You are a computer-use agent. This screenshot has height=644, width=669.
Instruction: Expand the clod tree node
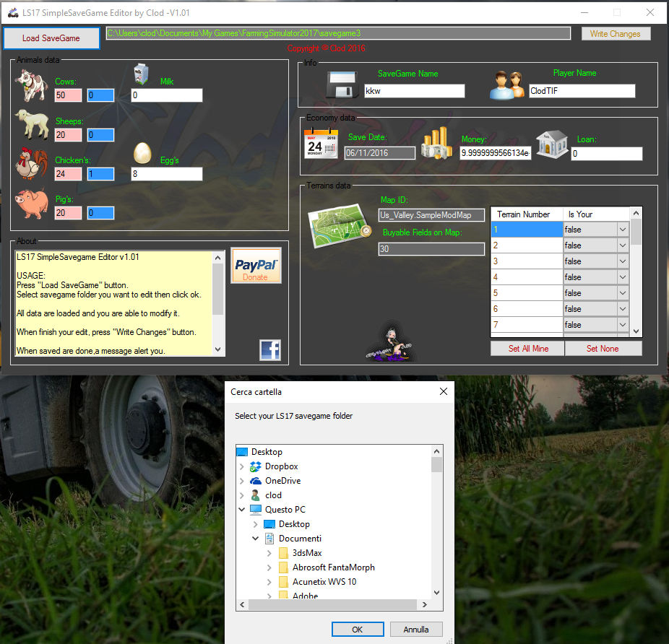[242, 495]
